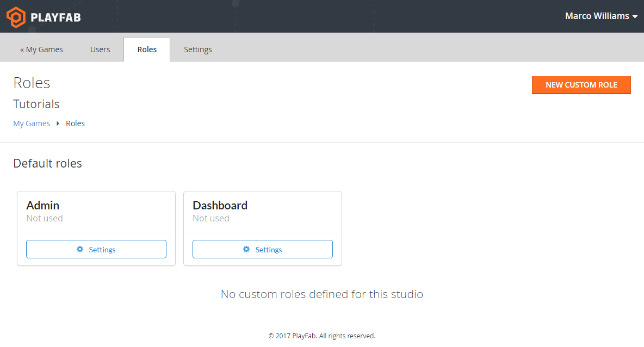Open the Settings tab in navigation
The height and width of the screenshot is (347, 644).
[198, 49]
